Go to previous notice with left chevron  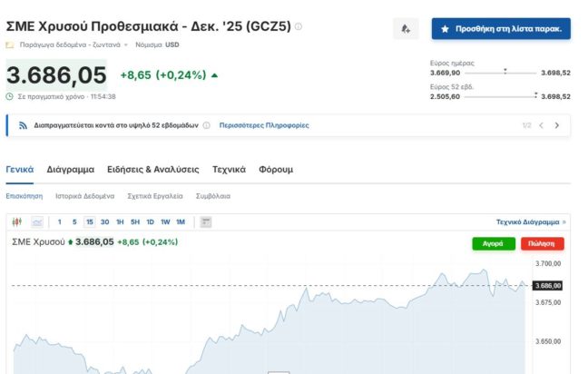541,125
